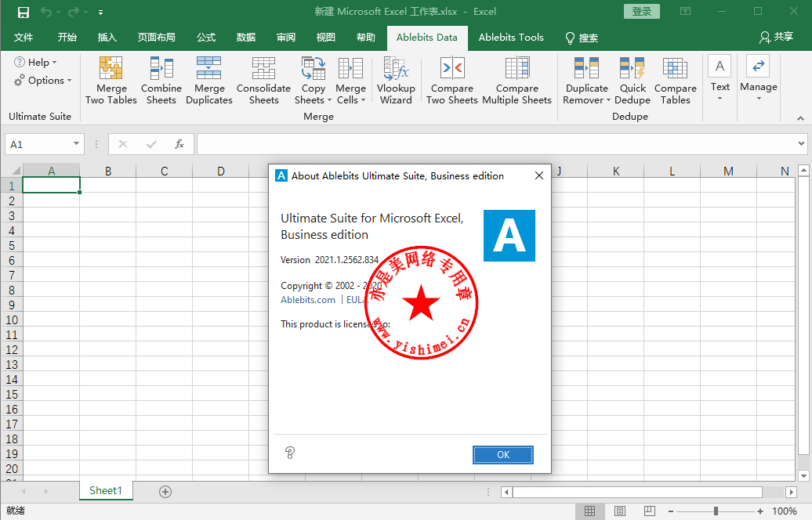This screenshot has height=520, width=812.
Task: Expand the Name Box dropdown
Action: (76, 144)
